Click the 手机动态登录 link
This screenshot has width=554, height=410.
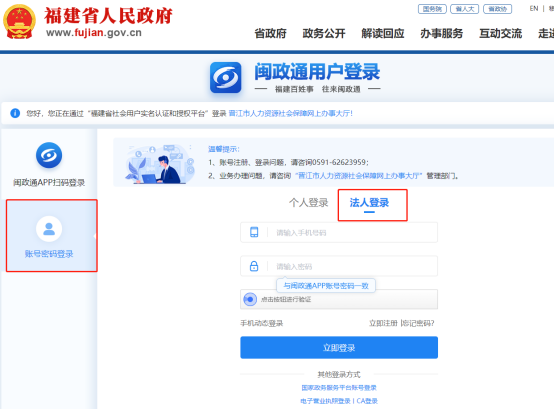(261, 323)
